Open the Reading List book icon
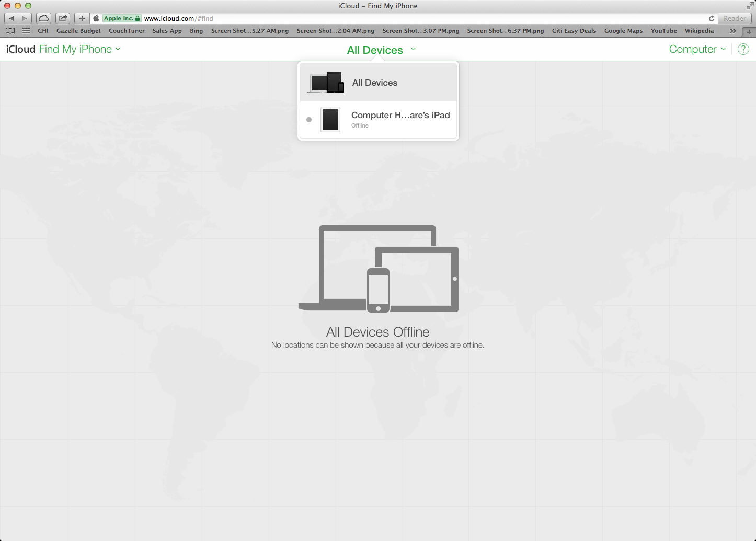This screenshot has height=541, width=756. (x=10, y=31)
